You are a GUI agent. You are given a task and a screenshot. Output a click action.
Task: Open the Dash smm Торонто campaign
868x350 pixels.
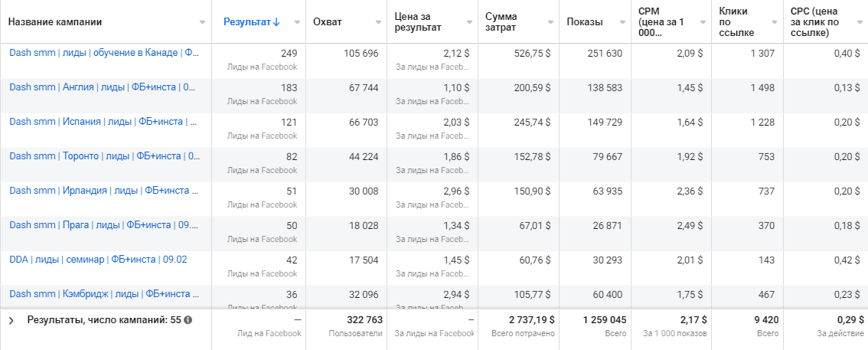pos(104,156)
